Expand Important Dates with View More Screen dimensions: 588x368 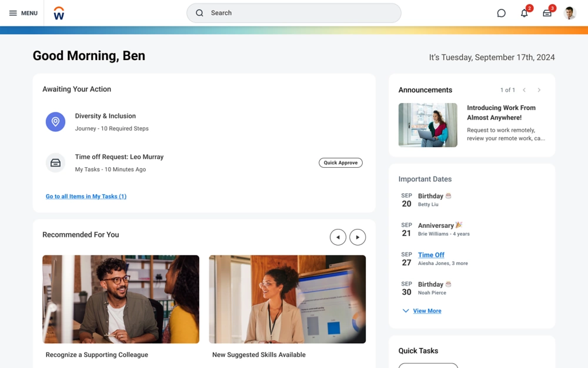click(427, 311)
